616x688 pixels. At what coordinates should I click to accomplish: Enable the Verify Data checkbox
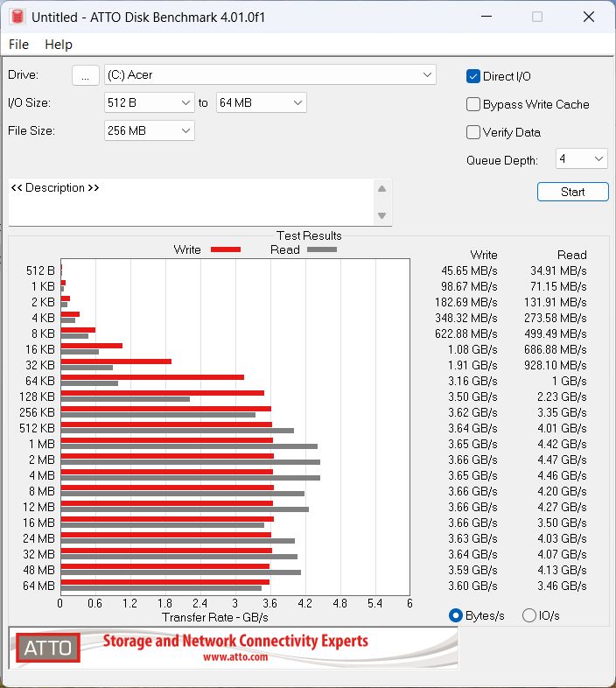pos(473,132)
